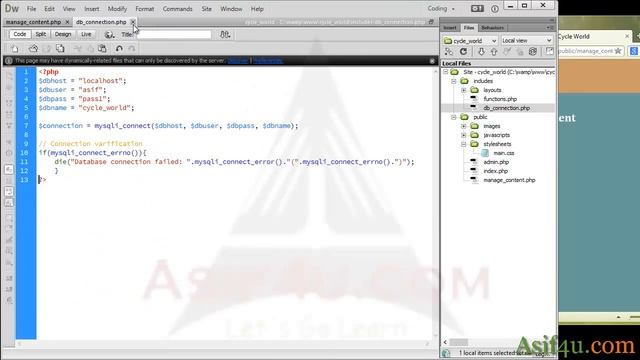Close the dynamically-related files info bar
This screenshot has height=360, width=640.
click(432, 61)
